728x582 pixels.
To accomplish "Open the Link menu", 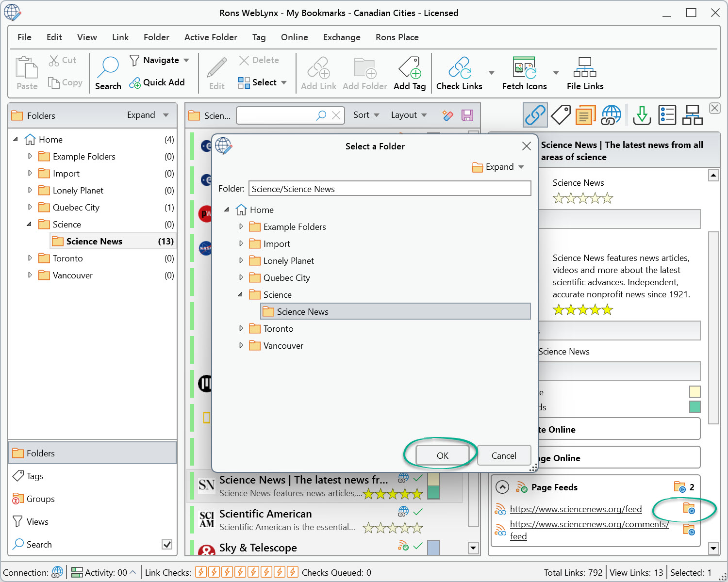I will coord(120,37).
